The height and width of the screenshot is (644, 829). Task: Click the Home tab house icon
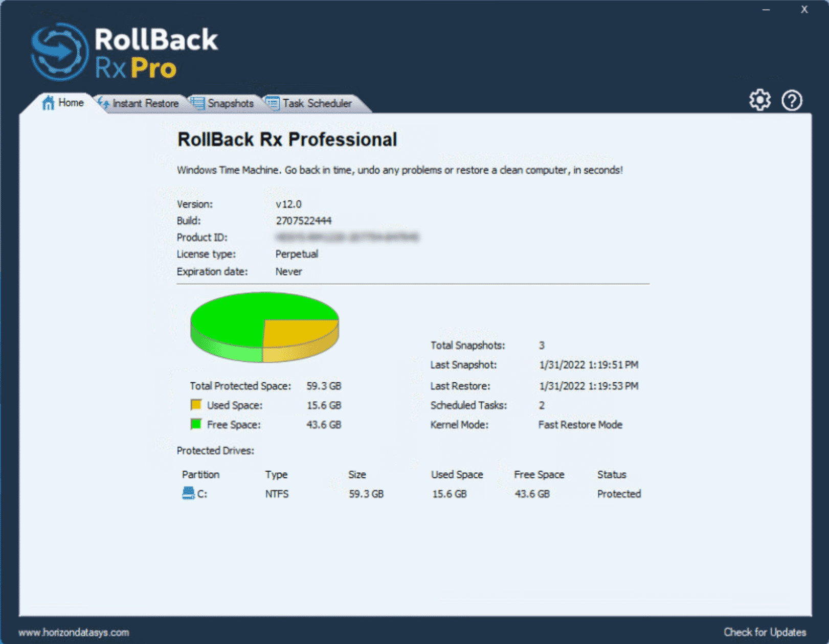coord(48,103)
